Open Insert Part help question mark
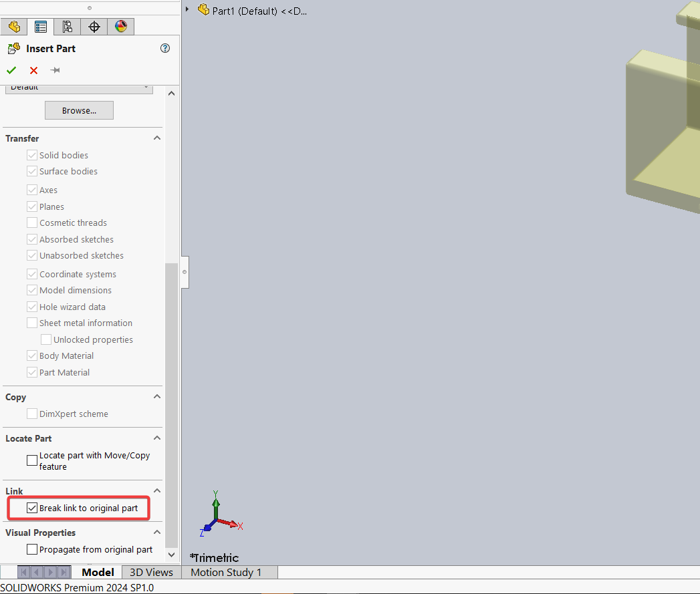The height and width of the screenshot is (594, 700). tap(165, 48)
